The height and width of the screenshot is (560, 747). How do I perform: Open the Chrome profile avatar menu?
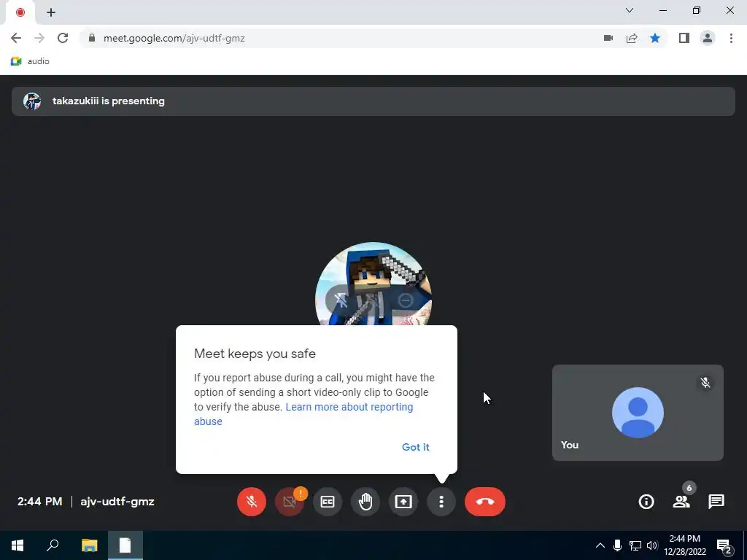click(x=708, y=38)
